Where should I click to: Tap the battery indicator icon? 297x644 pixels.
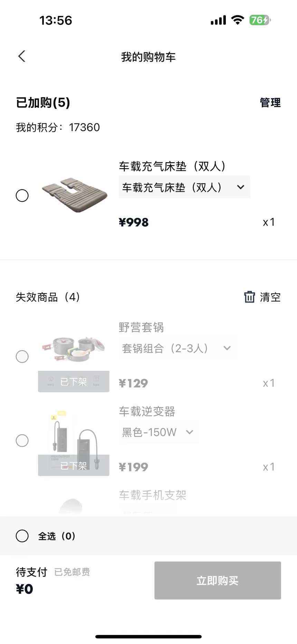(x=260, y=20)
